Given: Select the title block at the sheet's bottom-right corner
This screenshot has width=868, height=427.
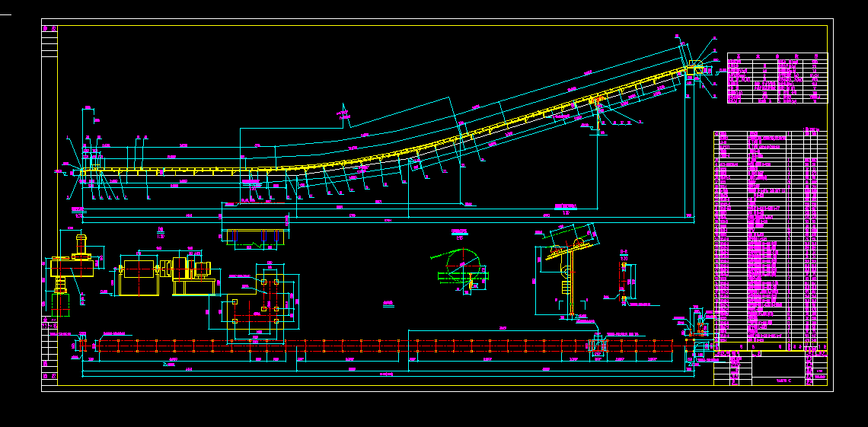Looking at the screenshot, I should (771, 368).
